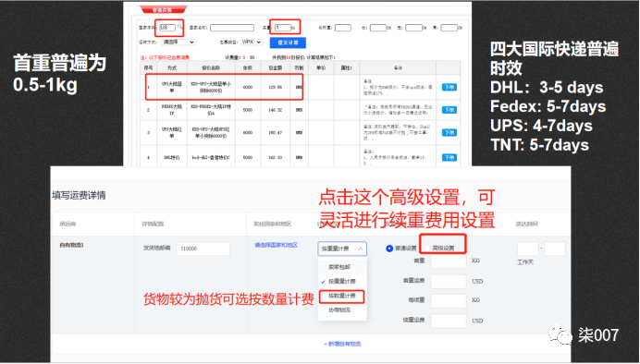Click the blue 提交计算 submit button
Viewport: 640px width, 364px height.
coord(288,42)
